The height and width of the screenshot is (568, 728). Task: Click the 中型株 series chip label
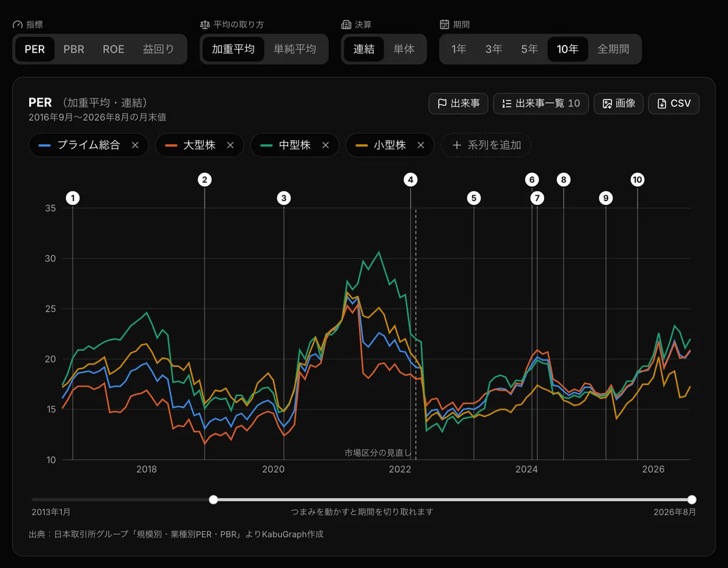click(294, 145)
